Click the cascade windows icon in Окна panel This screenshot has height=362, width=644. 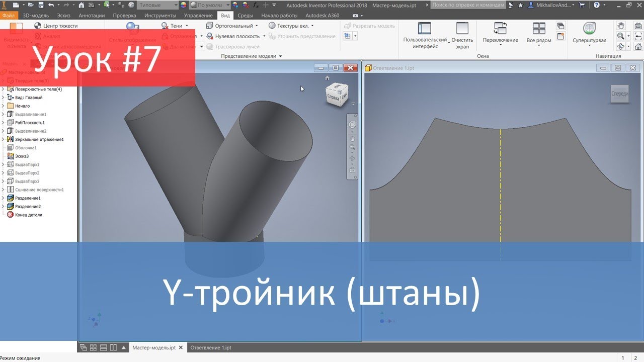click(x=561, y=26)
